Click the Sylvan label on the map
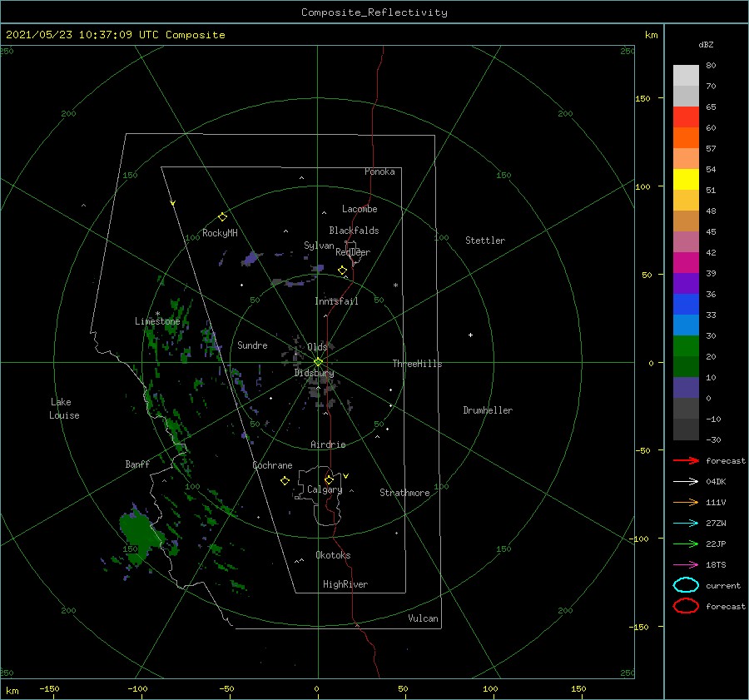This screenshot has height=700, width=749. (x=319, y=246)
